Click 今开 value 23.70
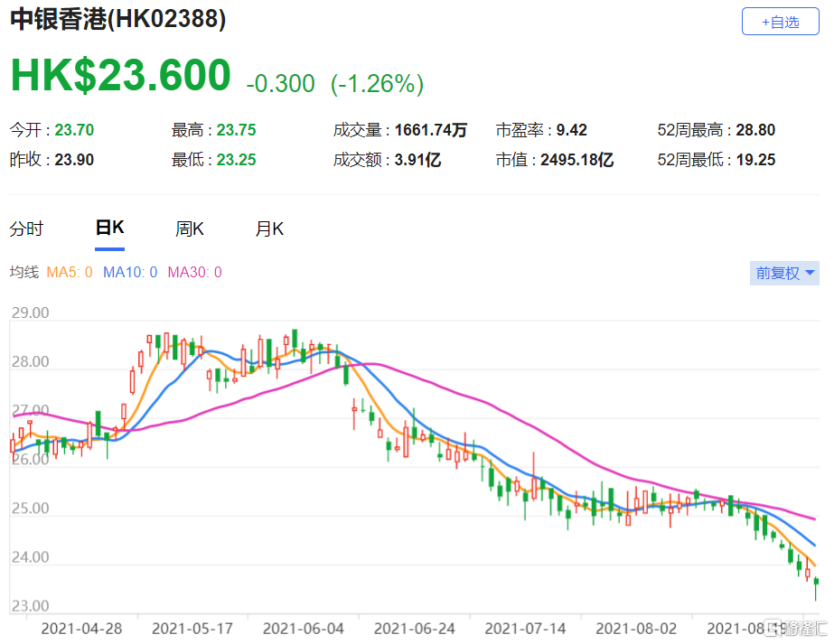Screen dimensions: 834x644 pos(74,130)
